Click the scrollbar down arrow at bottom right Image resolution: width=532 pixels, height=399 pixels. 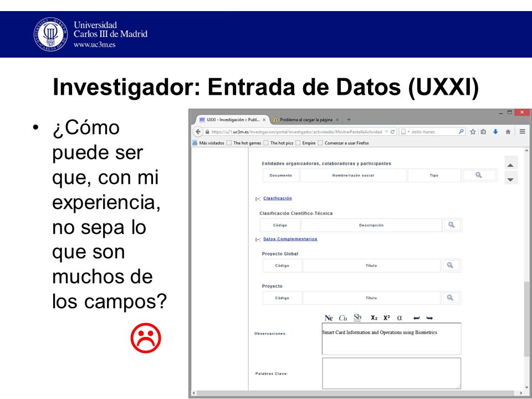(x=526, y=387)
